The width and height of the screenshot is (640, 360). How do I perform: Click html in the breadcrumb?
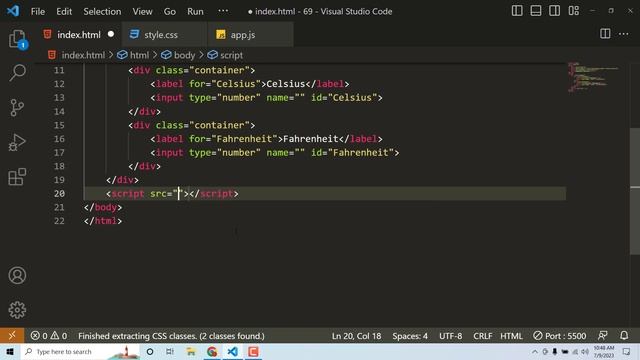[139, 55]
